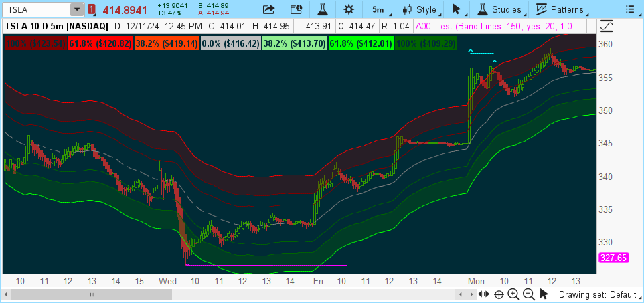Open the Drawing set: Default dropdown
Viewport: 644px width, 303px height.
[599, 294]
